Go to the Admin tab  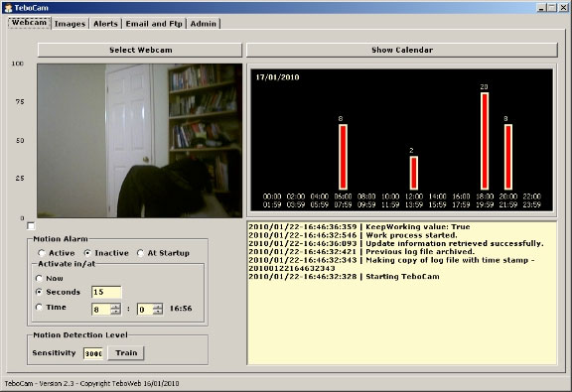[204, 24]
